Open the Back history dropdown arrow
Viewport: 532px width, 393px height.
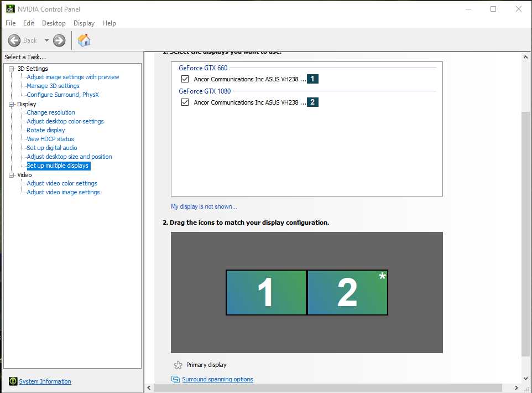pos(46,40)
